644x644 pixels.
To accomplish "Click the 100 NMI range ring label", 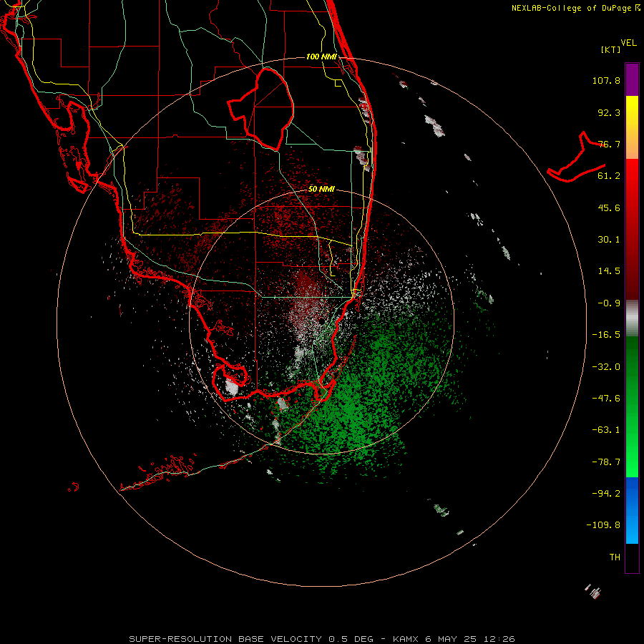I will (321, 57).
